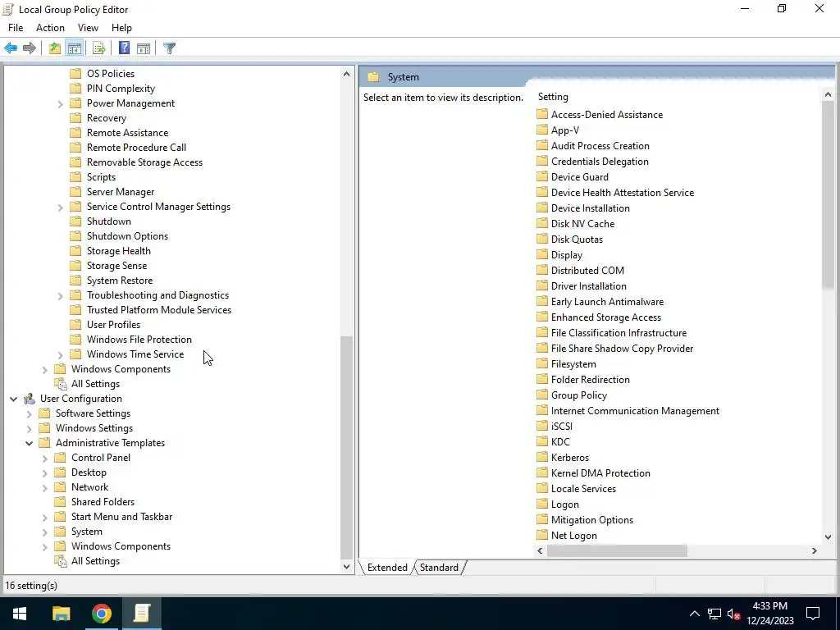Viewport: 840px width, 630px height.
Task: Open Credentials Delegation setting folder
Action: [x=600, y=162]
